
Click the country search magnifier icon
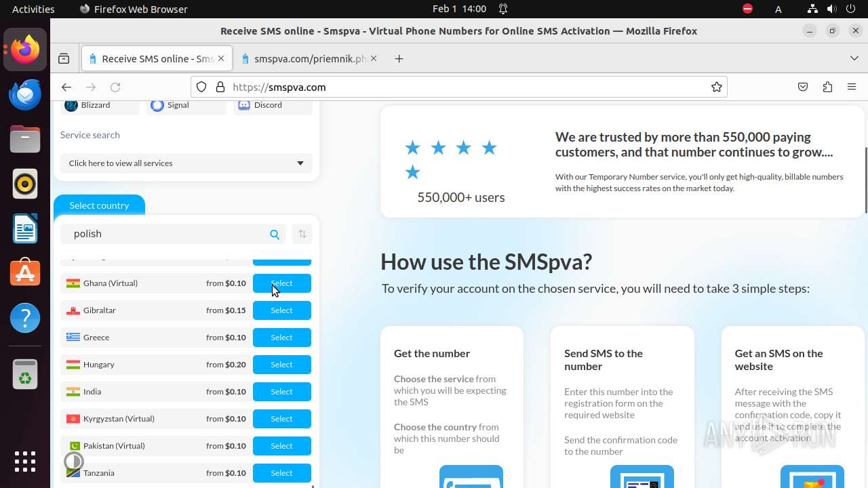pyautogui.click(x=275, y=235)
